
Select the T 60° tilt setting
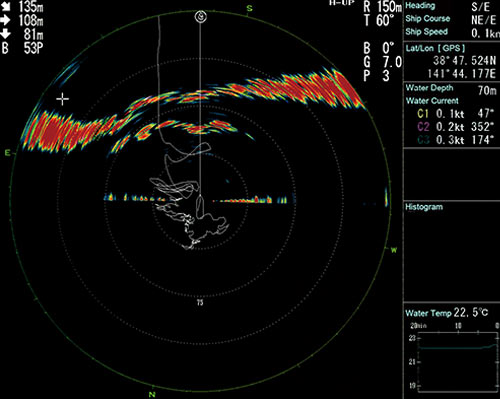[x=379, y=21]
